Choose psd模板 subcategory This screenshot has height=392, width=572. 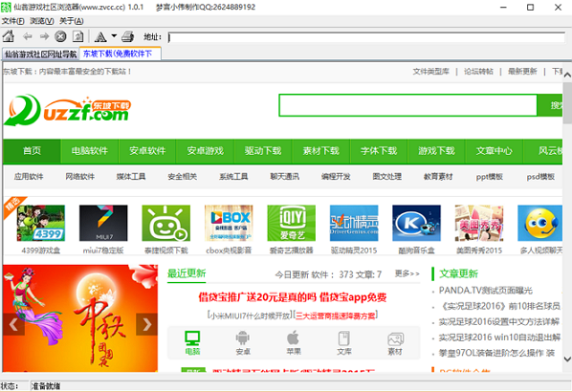(540, 177)
